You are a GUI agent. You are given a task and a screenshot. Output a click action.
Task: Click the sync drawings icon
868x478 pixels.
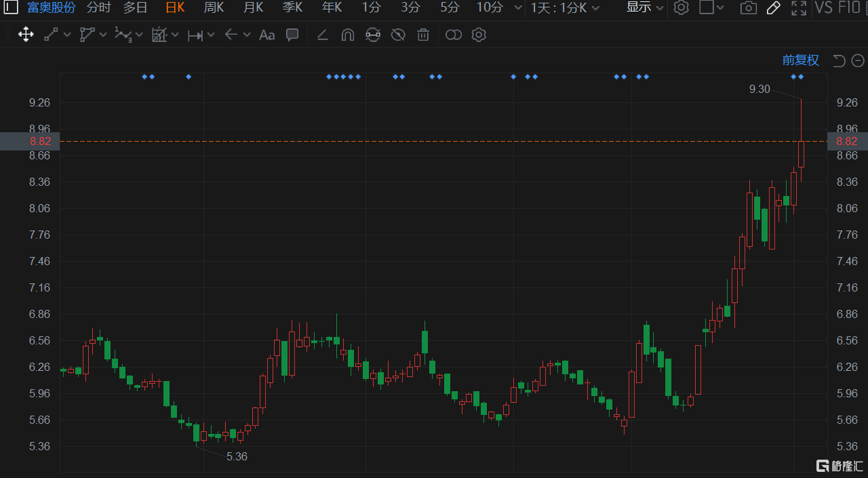pos(373,35)
